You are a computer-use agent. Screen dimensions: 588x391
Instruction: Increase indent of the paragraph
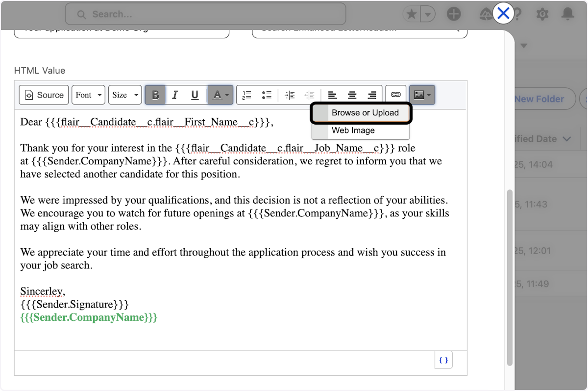(x=290, y=95)
